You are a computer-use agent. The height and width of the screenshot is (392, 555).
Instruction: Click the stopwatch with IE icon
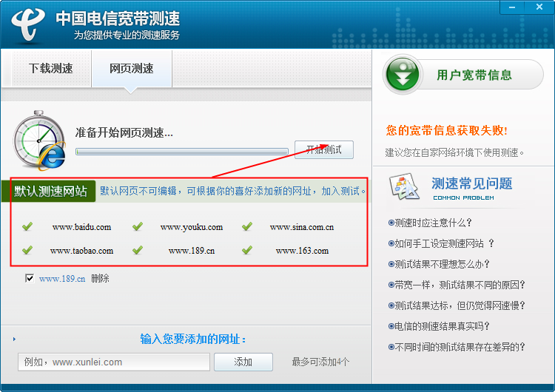click(39, 140)
